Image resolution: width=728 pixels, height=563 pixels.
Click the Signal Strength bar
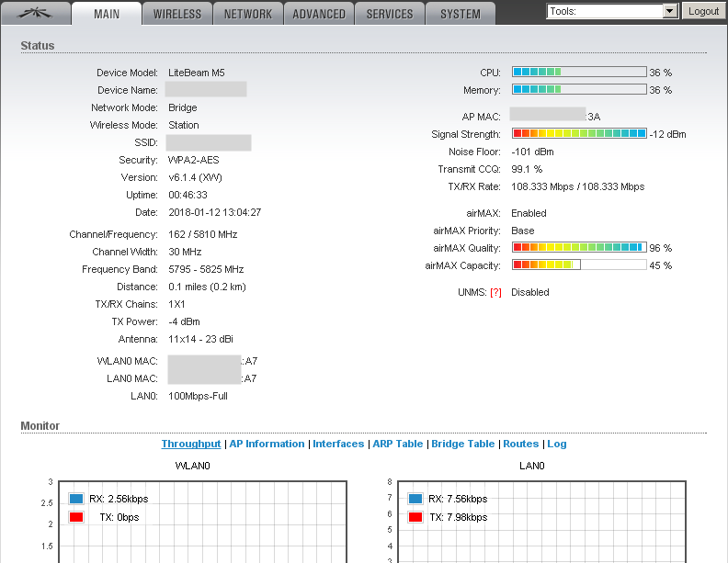click(x=579, y=134)
